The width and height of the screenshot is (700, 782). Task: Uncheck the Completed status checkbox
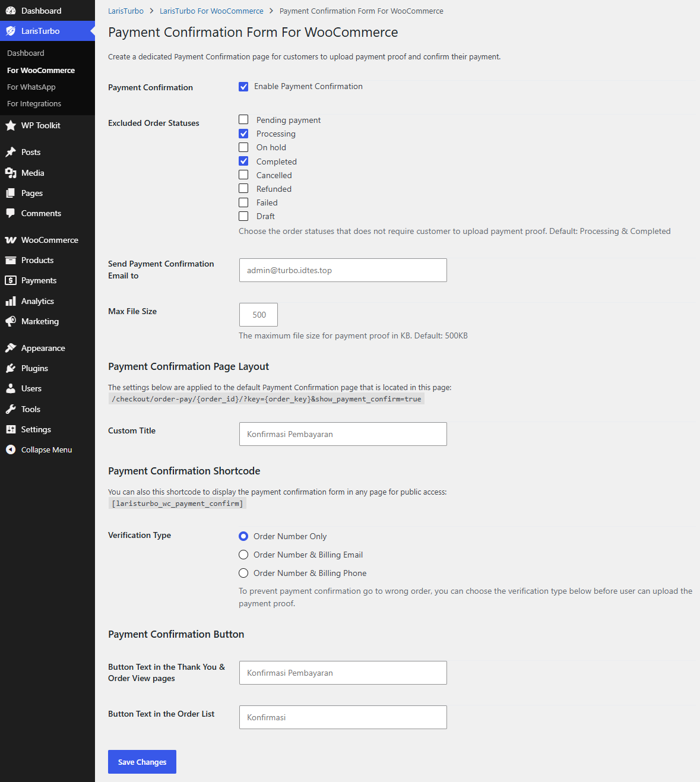click(x=243, y=161)
